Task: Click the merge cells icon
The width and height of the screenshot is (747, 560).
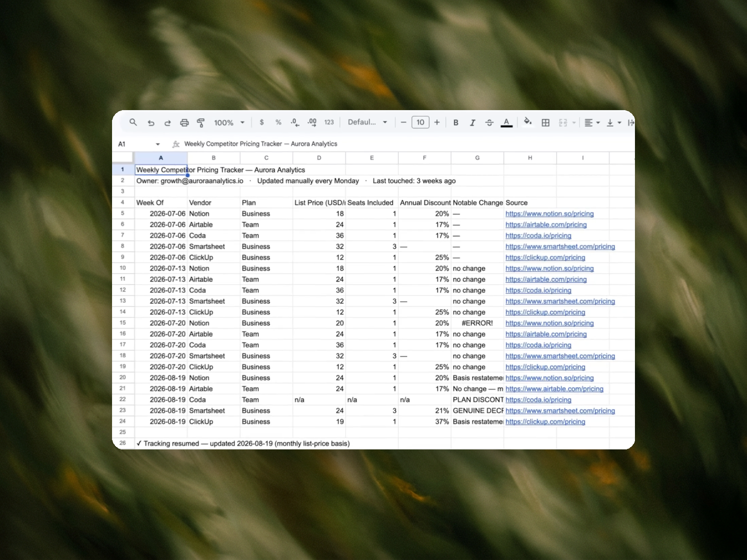Action: (x=563, y=123)
